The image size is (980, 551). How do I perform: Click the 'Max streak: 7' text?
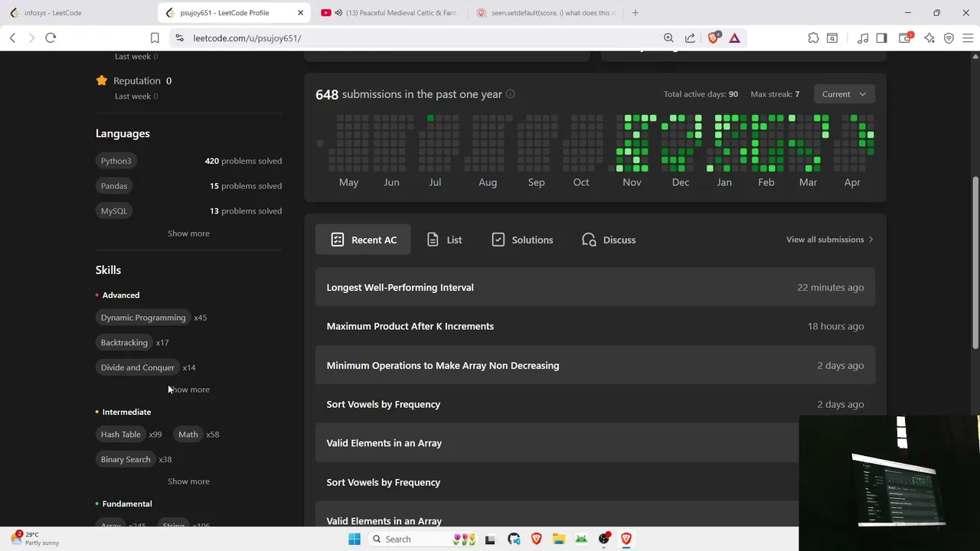coord(775,94)
